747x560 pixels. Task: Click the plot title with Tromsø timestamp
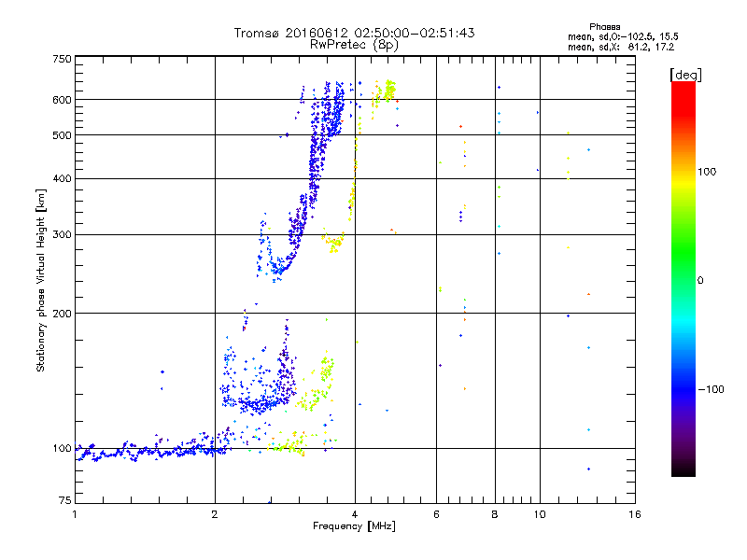354,33
